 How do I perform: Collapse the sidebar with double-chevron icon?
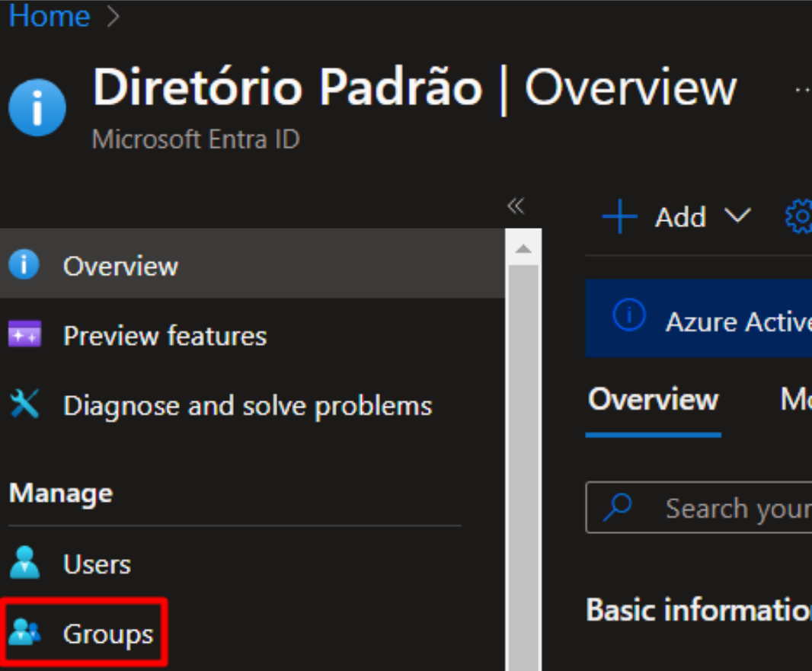(x=516, y=206)
